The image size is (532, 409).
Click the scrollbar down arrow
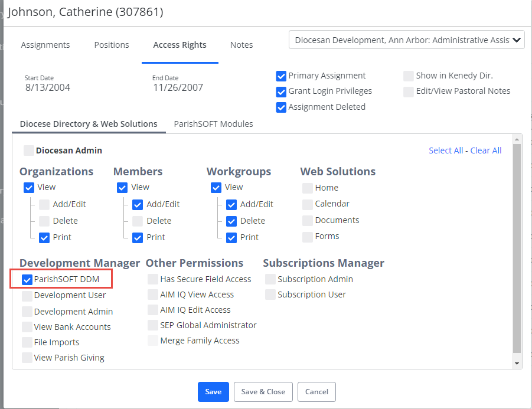coord(517,363)
